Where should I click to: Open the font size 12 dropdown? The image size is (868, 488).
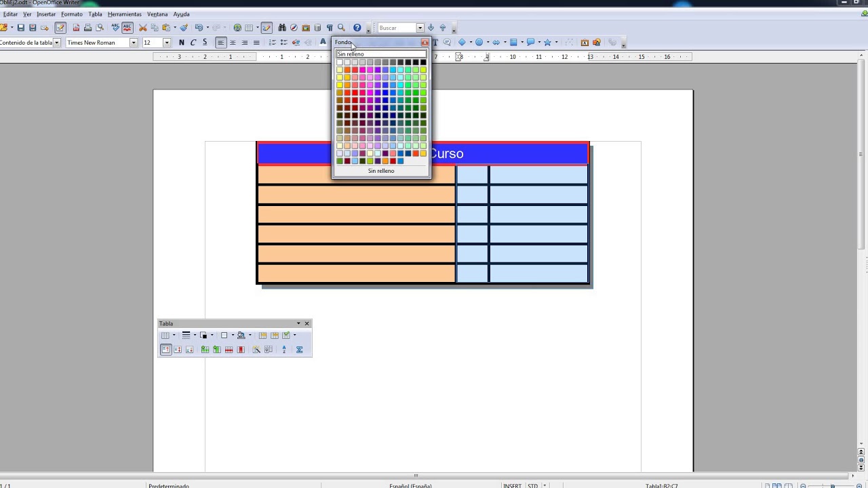tap(166, 43)
